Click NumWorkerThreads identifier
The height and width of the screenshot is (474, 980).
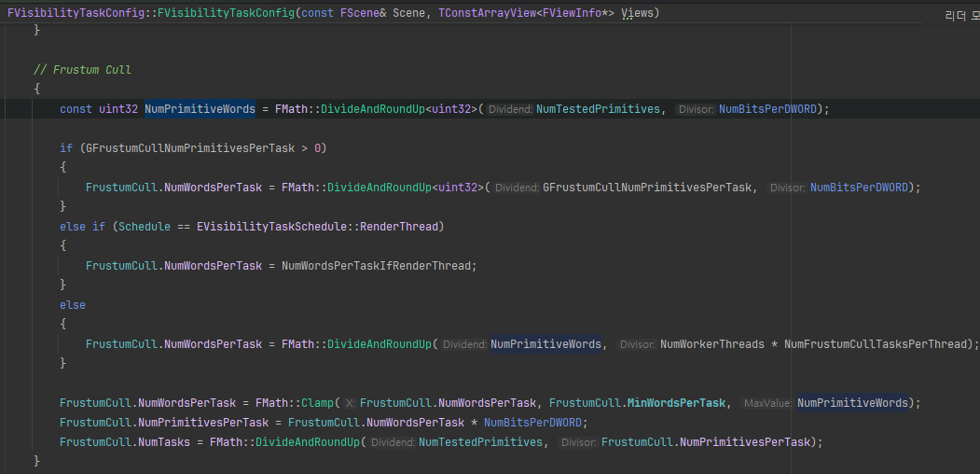(711, 344)
